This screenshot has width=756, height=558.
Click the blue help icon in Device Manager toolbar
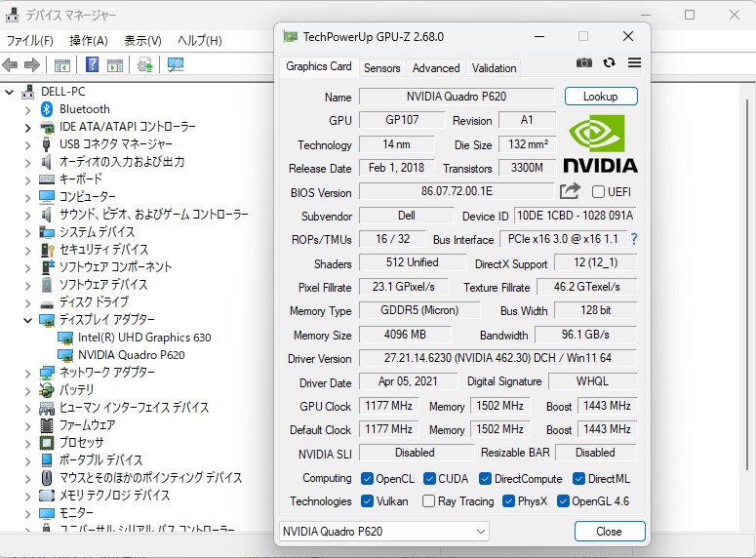pyautogui.click(x=92, y=65)
